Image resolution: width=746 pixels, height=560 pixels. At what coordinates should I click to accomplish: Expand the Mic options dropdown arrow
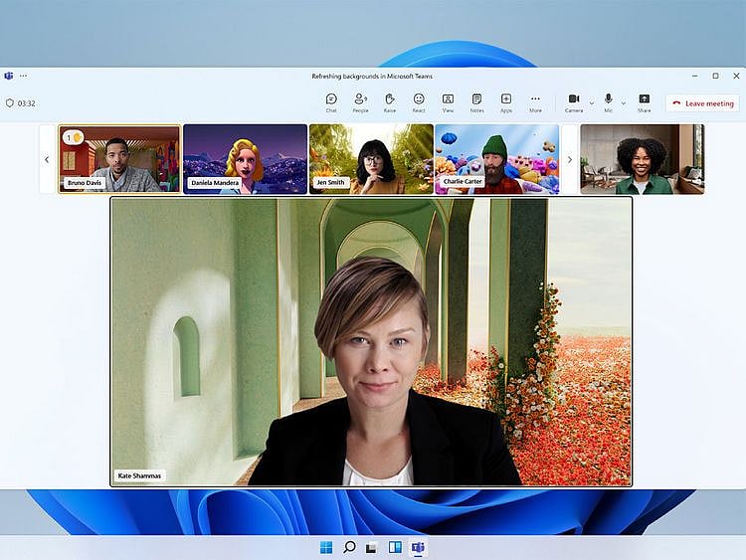pos(624,102)
